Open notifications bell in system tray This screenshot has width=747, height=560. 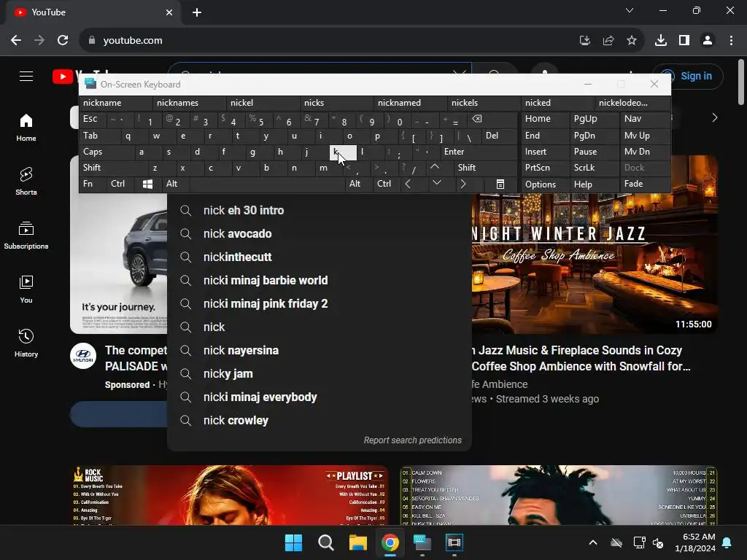(727, 542)
